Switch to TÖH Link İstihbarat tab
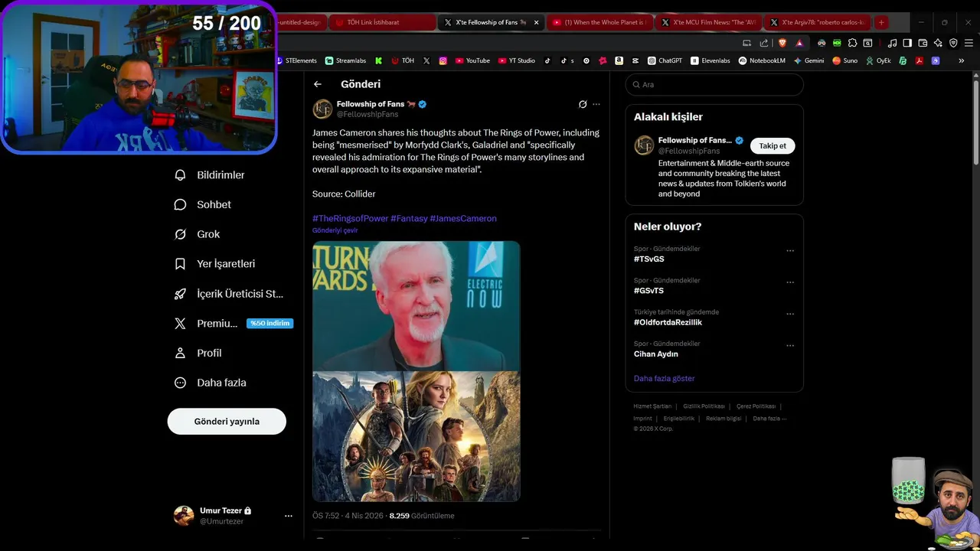 [x=381, y=22]
